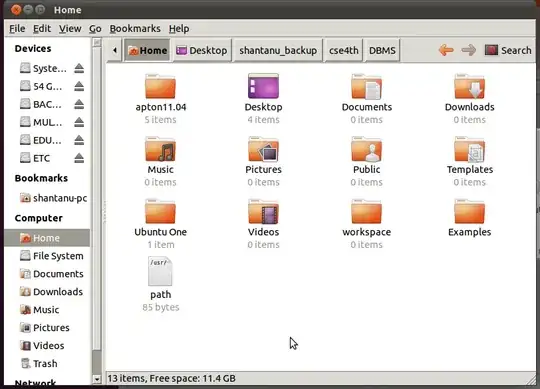Eject the ETC device
The width and height of the screenshot is (540, 389).
(x=79, y=158)
